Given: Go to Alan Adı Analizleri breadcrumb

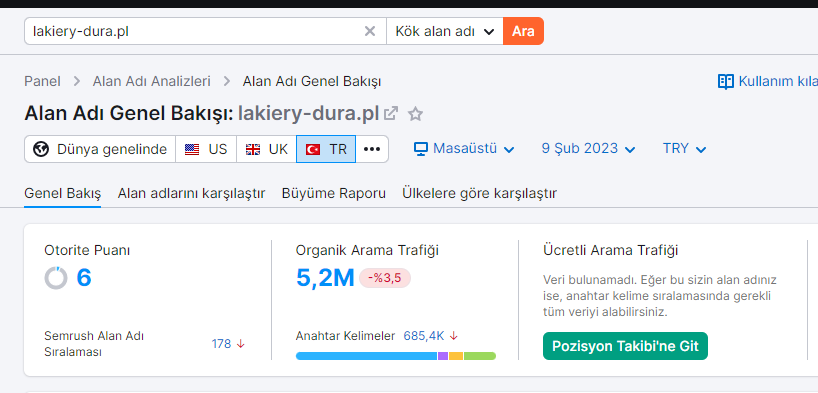Looking at the screenshot, I should [x=152, y=81].
